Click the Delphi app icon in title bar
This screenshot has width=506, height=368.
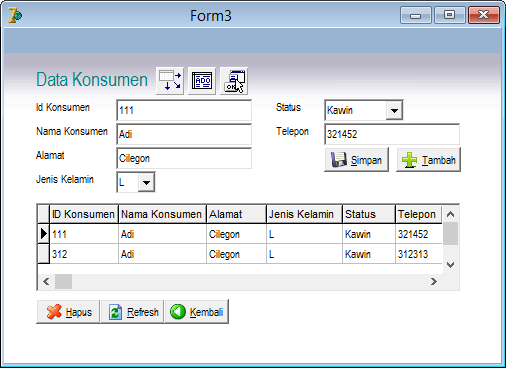[15, 15]
